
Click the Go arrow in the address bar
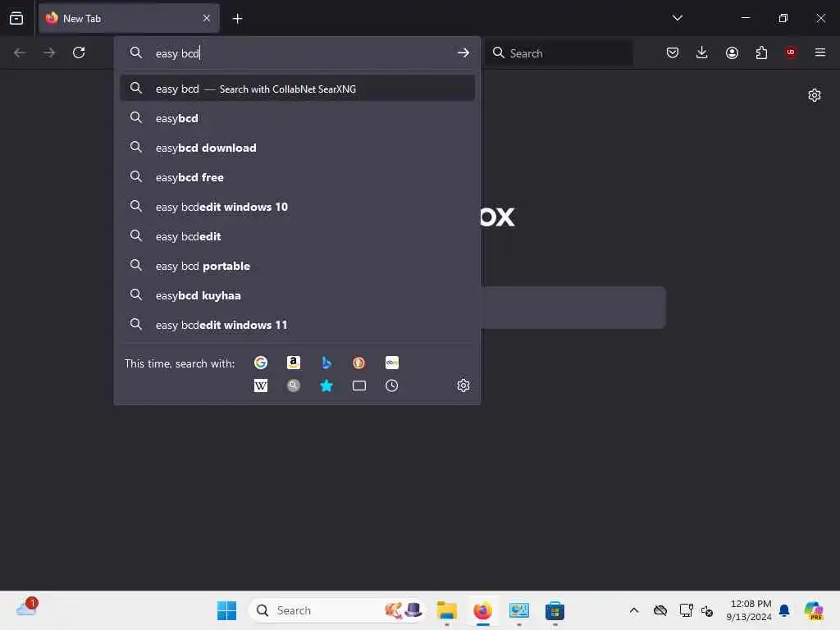click(463, 53)
